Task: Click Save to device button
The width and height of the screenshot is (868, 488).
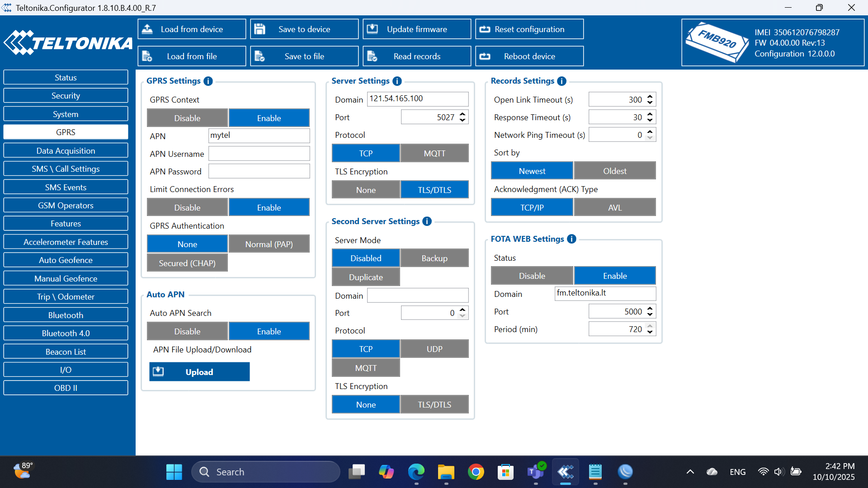Action: [x=304, y=29]
